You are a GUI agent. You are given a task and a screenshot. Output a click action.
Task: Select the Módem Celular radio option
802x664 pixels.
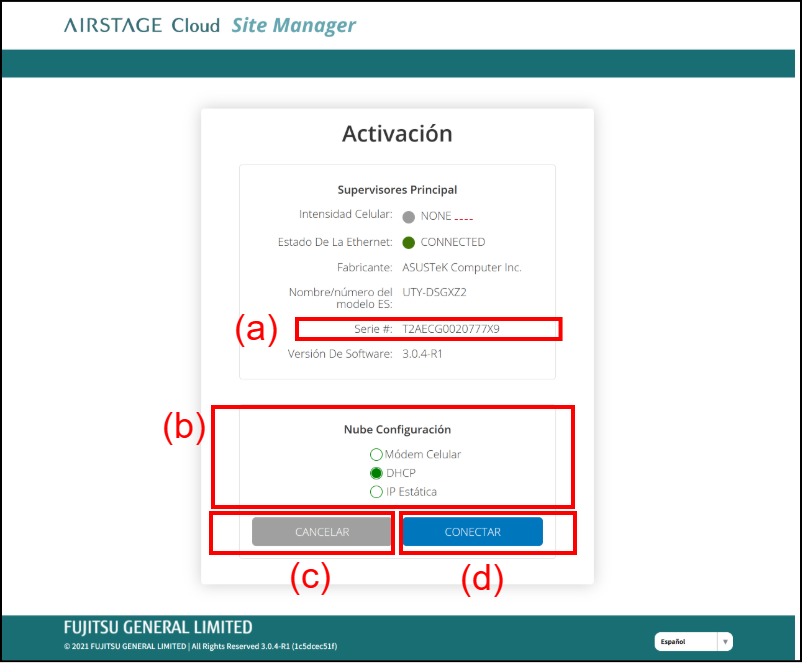point(376,454)
